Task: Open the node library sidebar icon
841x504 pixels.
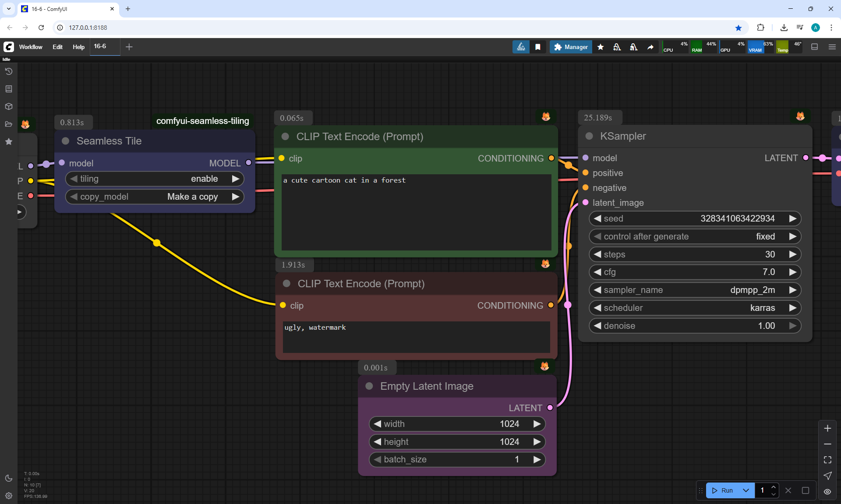Action: coord(8,89)
